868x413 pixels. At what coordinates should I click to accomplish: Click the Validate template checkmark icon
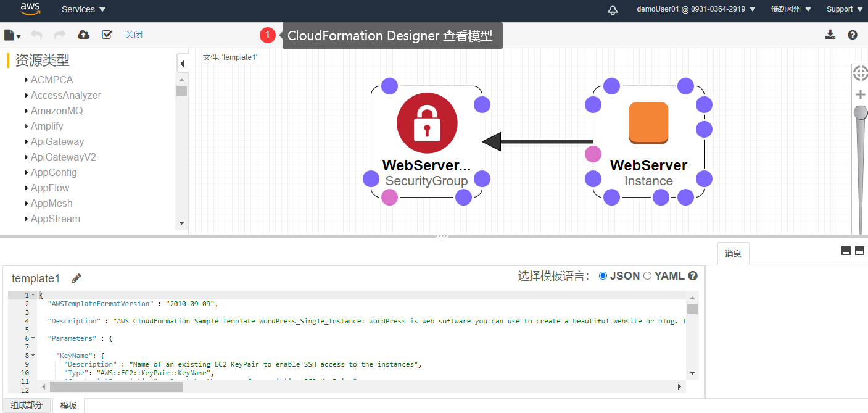107,35
